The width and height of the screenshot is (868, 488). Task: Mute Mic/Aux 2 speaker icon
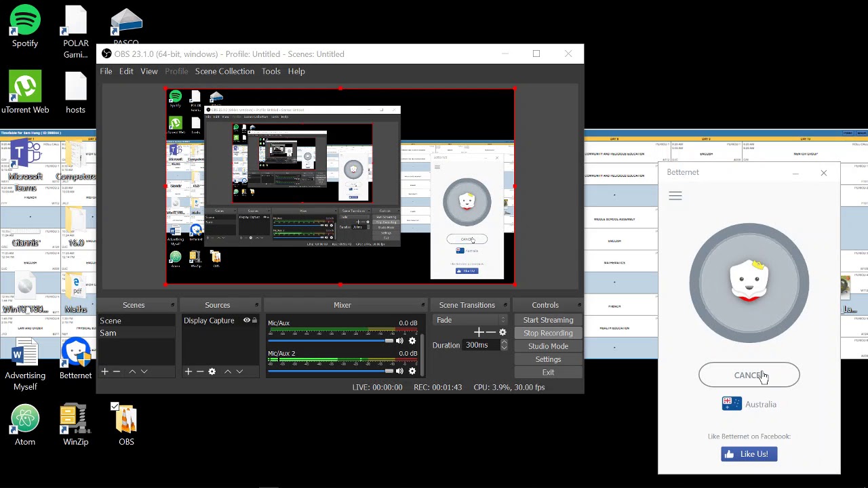399,371
